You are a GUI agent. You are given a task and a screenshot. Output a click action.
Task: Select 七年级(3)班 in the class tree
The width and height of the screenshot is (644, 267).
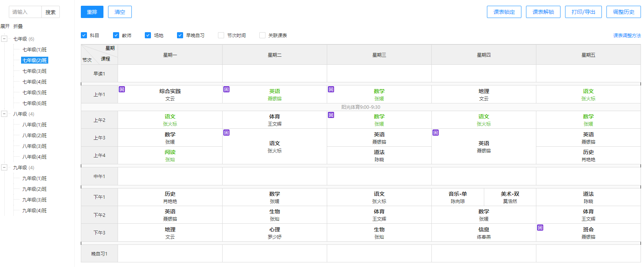tap(34, 71)
